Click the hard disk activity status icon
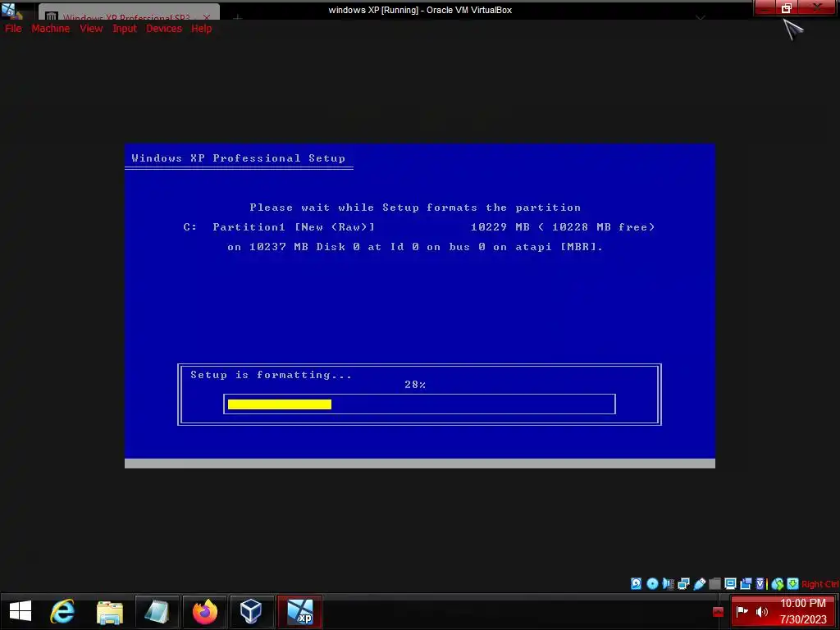The image size is (840, 630). click(x=636, y=584)
